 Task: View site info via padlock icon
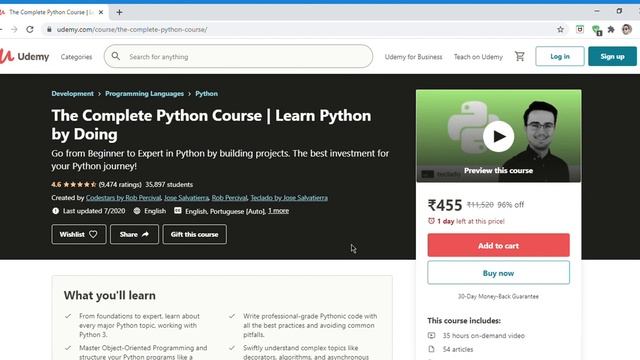coord(49,29)
